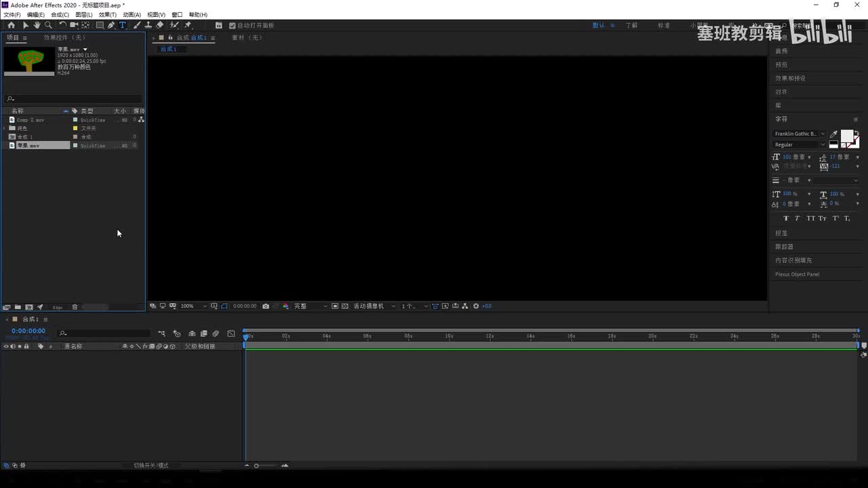Select the Horizontal Type tool

pyautogui.click(x=123, y=25)
